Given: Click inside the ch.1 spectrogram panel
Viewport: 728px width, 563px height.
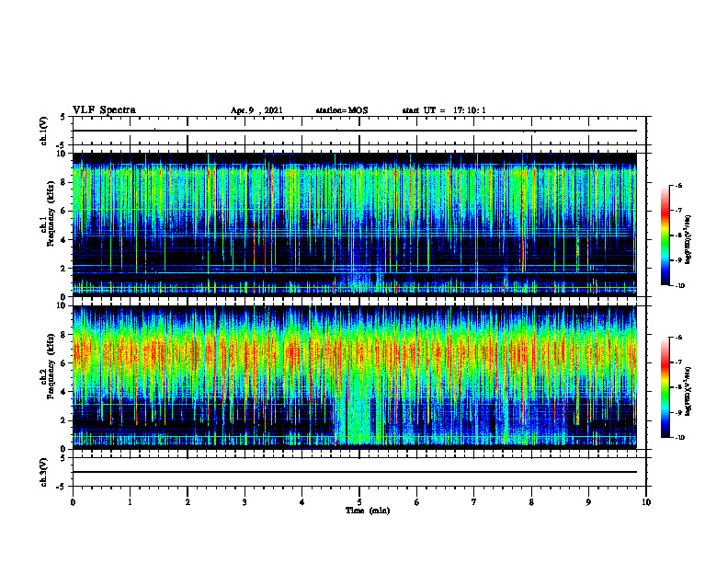Looking at the screenshot, I should [x=355, y=224].
